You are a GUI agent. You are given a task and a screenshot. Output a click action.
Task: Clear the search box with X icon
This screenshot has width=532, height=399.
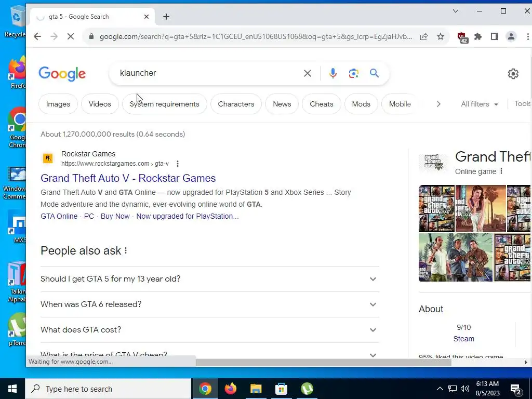coord(308,73)
